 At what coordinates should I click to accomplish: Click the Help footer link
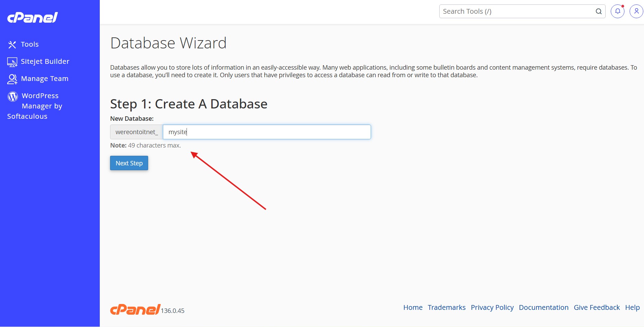click(x=632, y=307)
